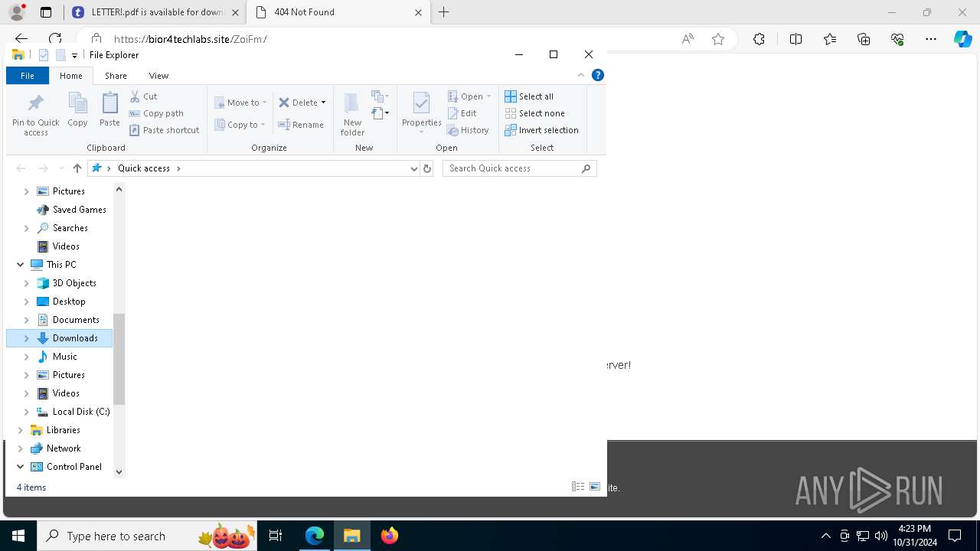
Task: Open Edge Settings and more menu
Action: (931, 39)
